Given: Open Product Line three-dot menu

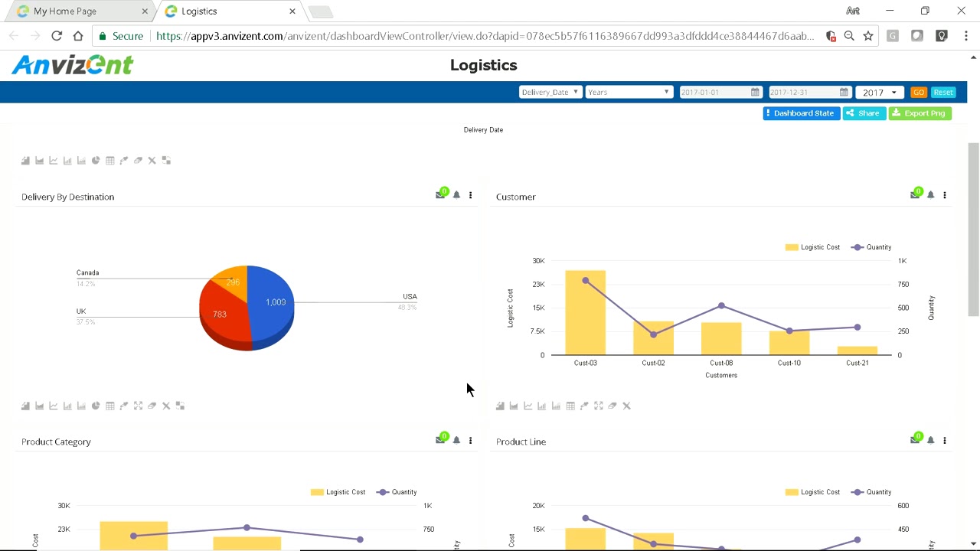Looking at the screenshot, I should pos(945,440).
